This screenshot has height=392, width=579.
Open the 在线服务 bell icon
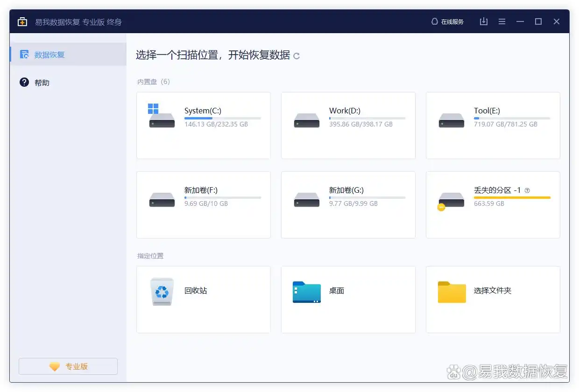point(434,21)
